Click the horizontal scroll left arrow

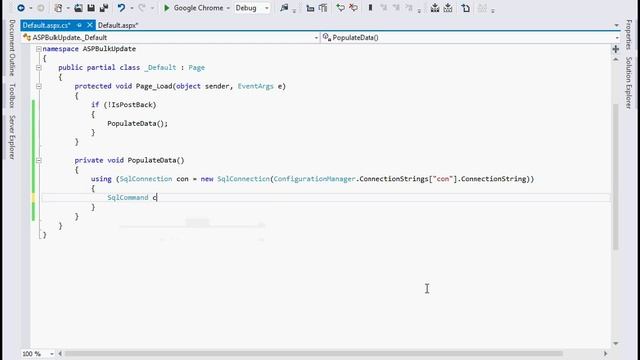(60, 353)
